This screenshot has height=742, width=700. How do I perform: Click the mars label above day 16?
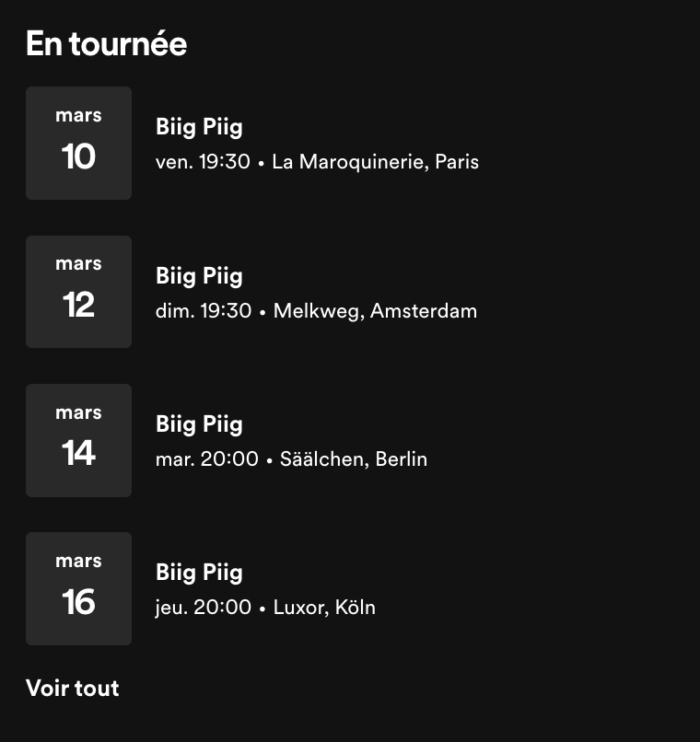[x=78, y=561]
